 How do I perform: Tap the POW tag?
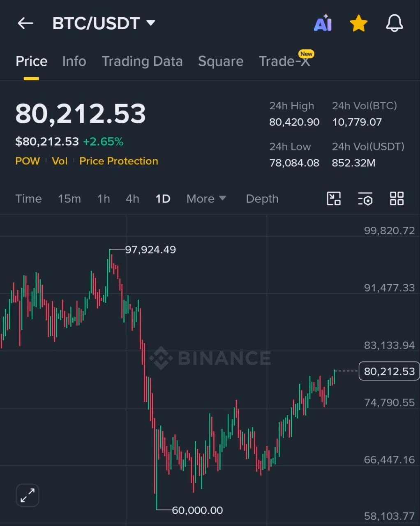(28, 161)
